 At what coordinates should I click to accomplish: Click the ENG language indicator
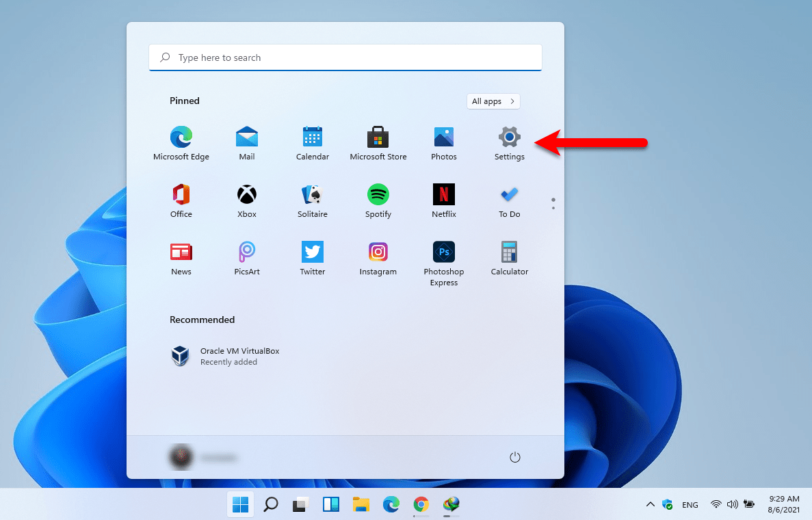point(690,504)
